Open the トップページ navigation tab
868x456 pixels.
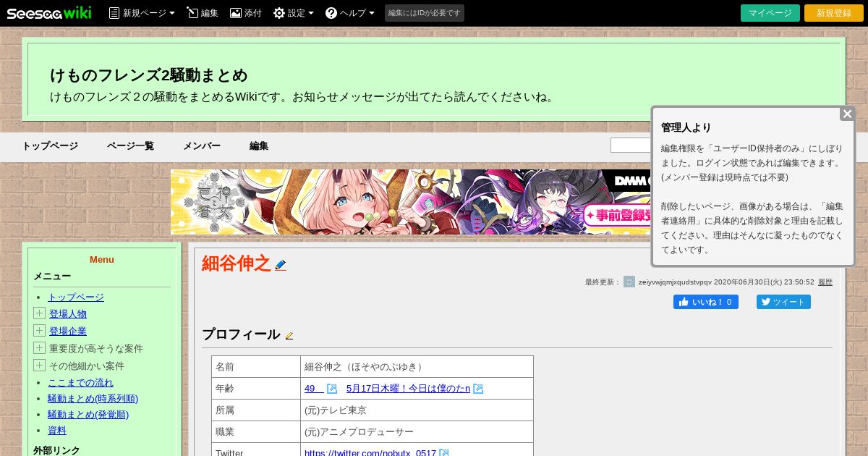click(50, 145)
